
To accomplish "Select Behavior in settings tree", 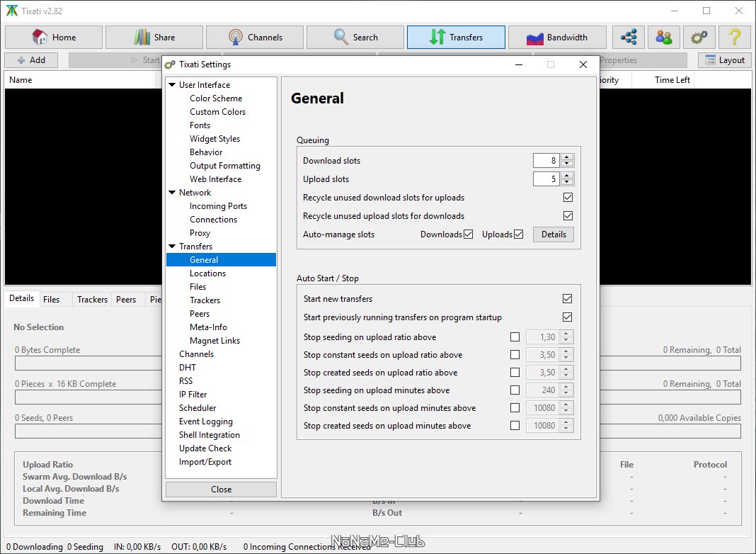I will 206,152.
